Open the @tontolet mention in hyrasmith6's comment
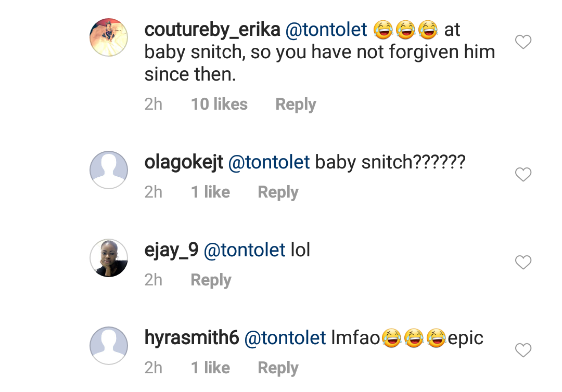 point(285,338)
